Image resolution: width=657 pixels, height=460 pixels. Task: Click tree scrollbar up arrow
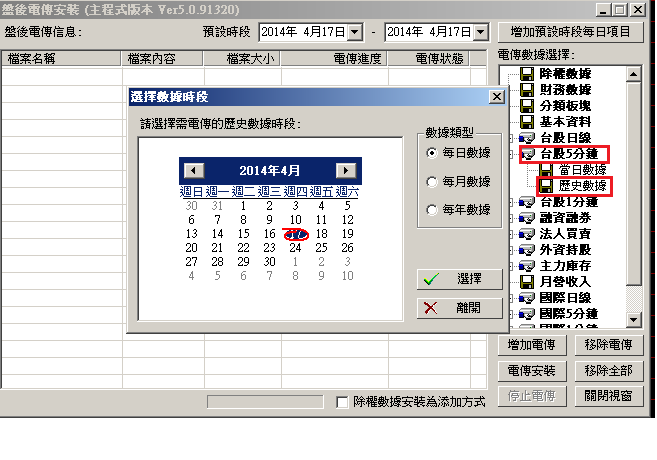pos(634,75)
